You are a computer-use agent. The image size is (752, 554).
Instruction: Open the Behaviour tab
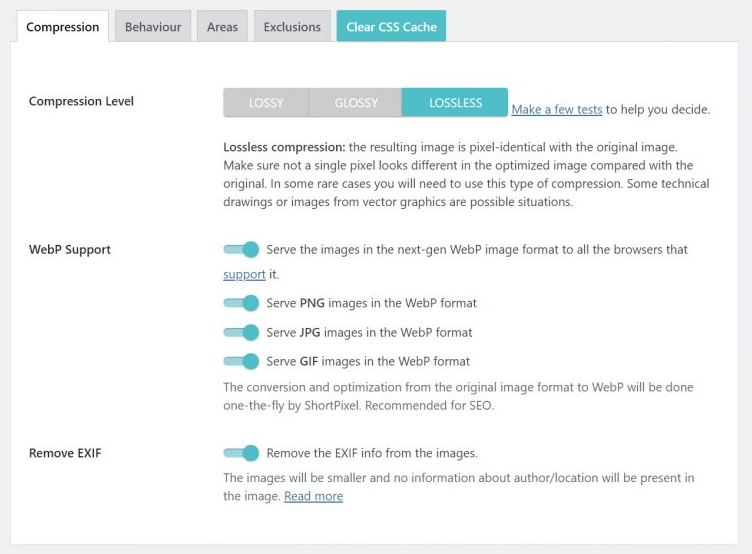(153, 27)
